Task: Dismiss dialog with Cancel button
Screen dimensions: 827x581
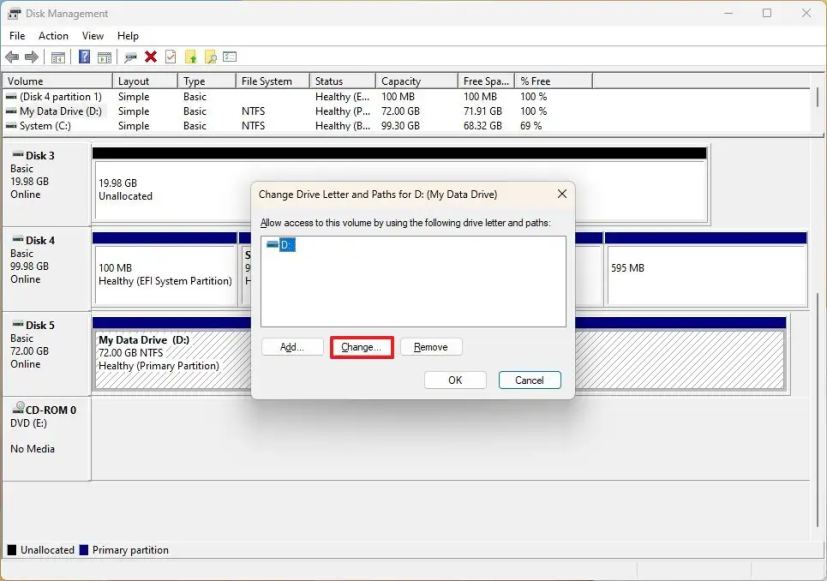Action: click(x=530, y=380)
